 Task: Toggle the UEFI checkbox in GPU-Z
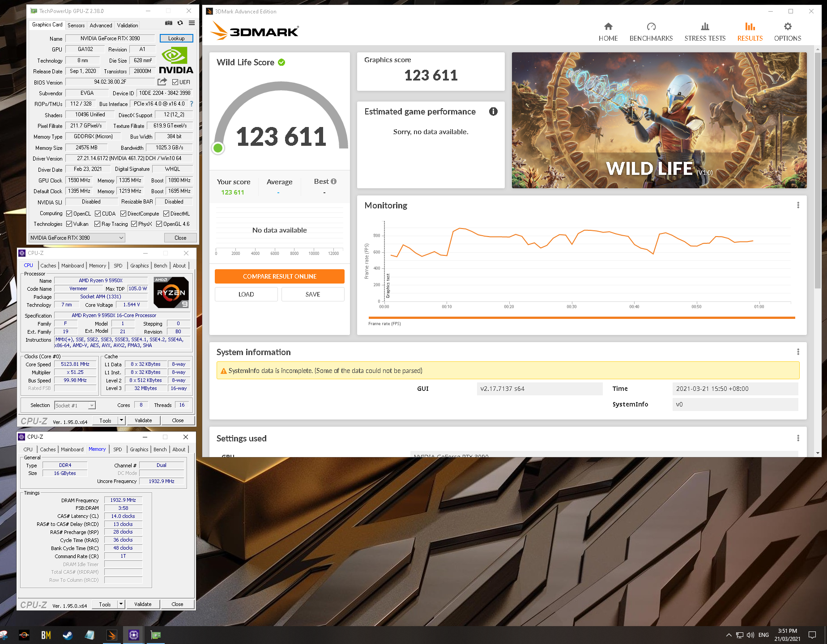[x=175, y=82]
